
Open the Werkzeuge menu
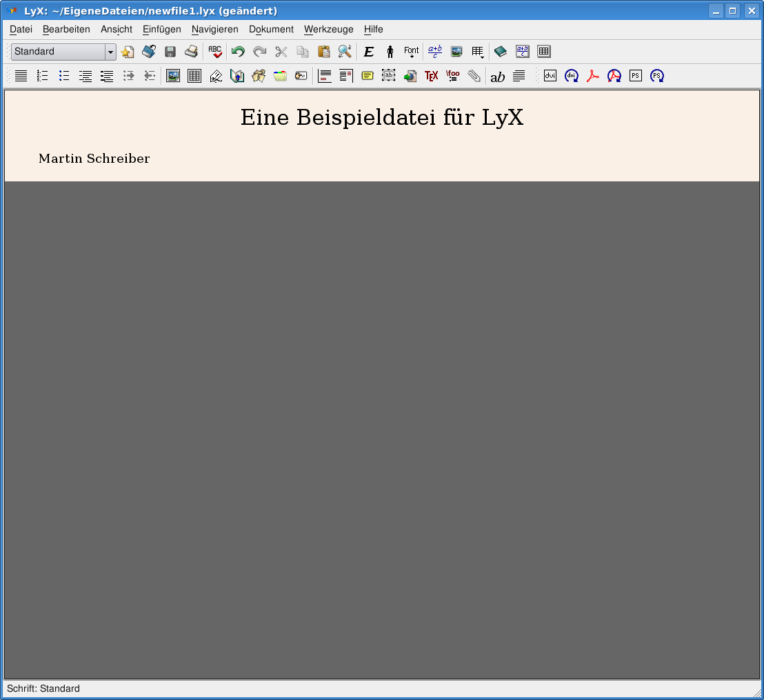329,29
